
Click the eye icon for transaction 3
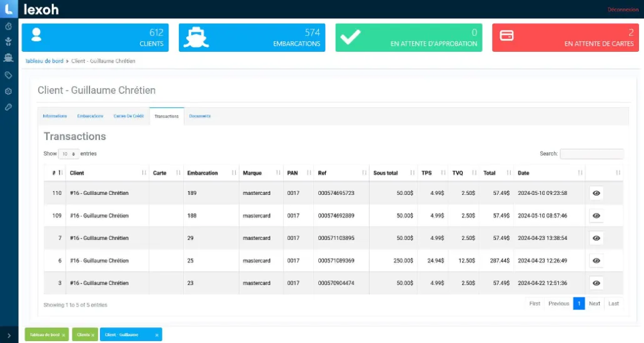click(x=596, y=283)
